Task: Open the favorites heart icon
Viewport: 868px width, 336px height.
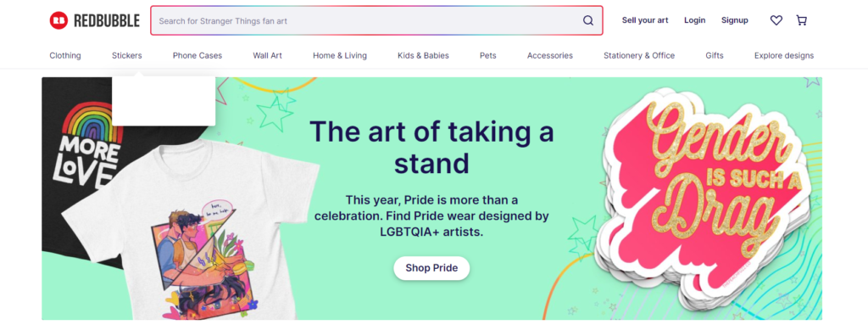Action: [776, 20]
